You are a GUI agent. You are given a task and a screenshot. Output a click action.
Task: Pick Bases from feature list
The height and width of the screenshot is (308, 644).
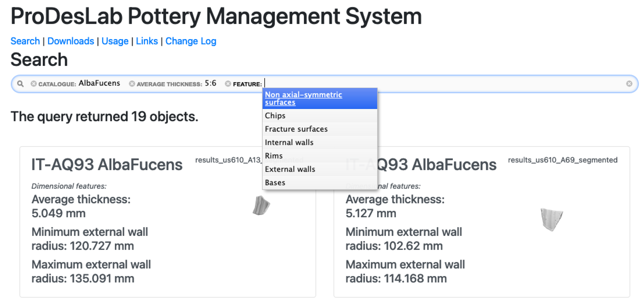[275, 183]
